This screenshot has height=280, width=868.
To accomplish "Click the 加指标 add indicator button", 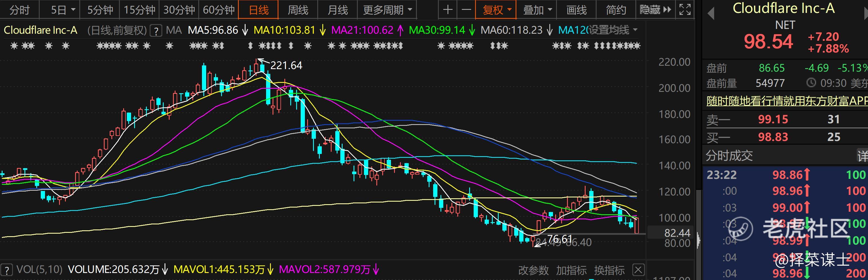I will (571, 270).
